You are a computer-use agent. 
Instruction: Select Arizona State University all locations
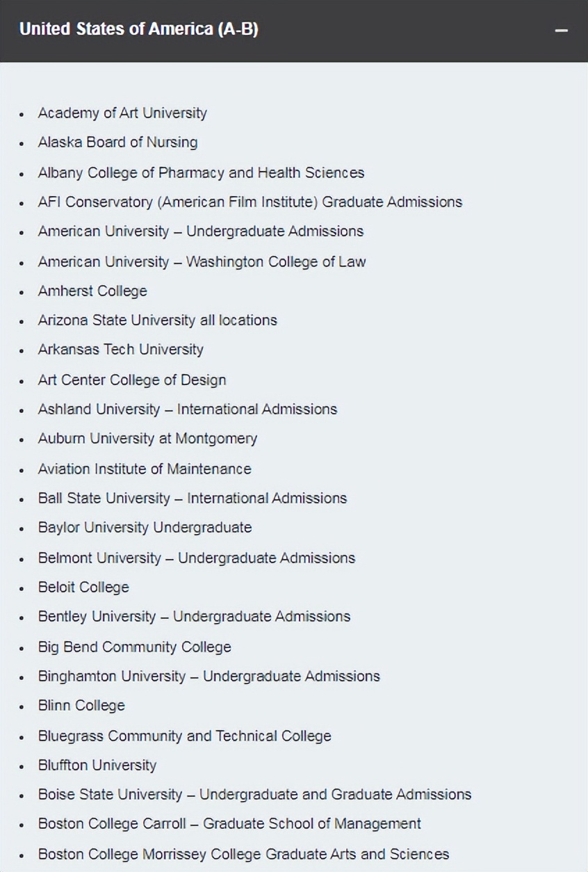157,321
